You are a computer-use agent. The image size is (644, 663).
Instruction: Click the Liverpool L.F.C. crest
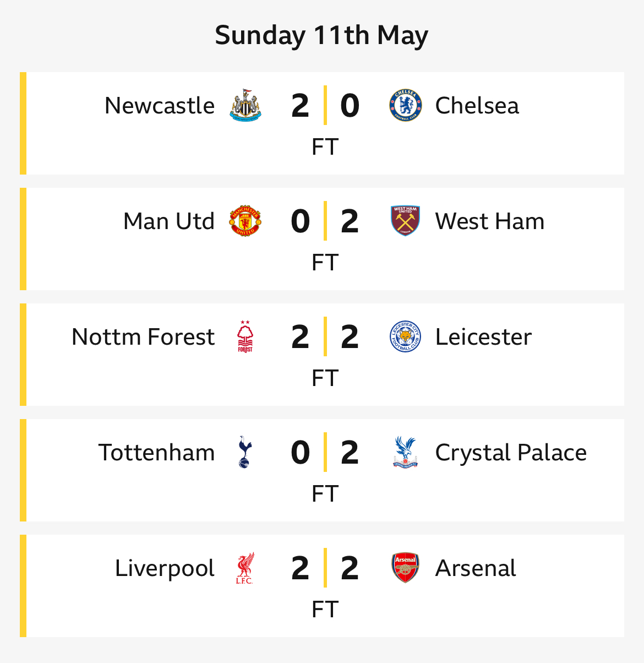coord(245,568)
